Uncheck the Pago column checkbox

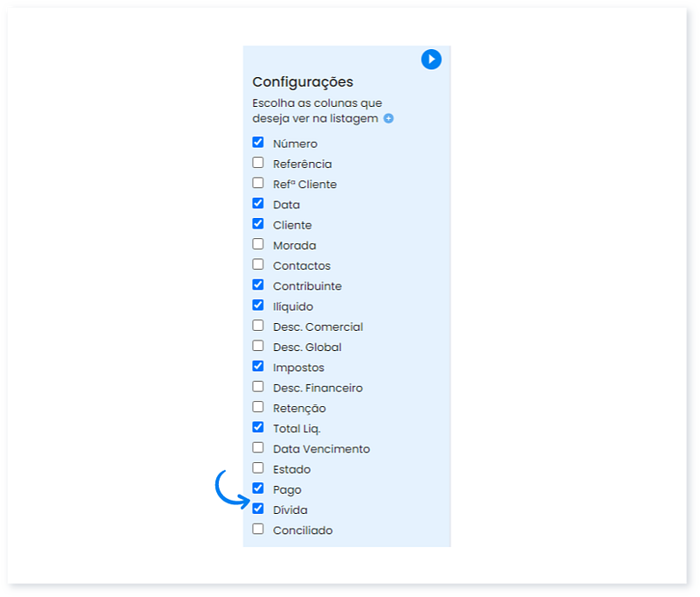258,488
